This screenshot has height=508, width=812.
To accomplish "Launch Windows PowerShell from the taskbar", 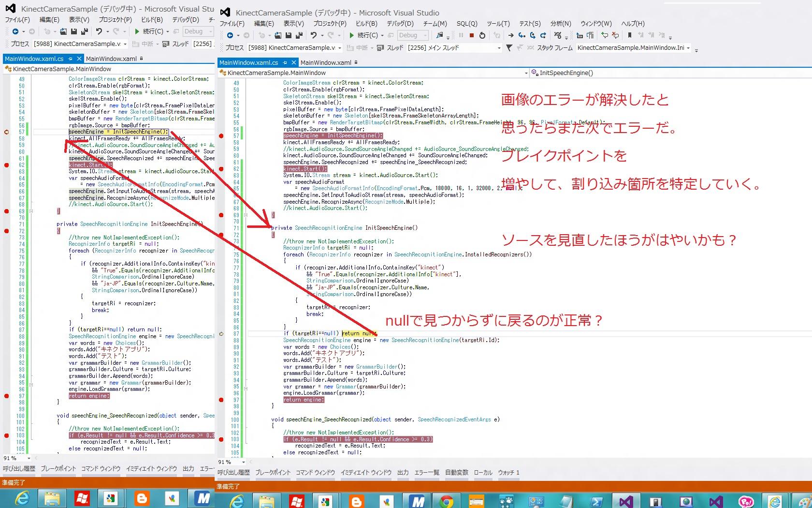I will 596,501.
